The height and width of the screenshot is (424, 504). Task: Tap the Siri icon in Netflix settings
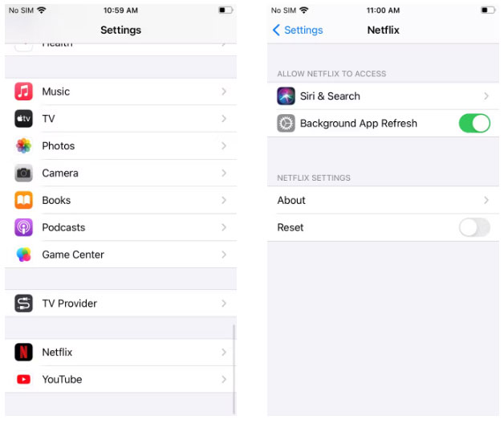286,96
